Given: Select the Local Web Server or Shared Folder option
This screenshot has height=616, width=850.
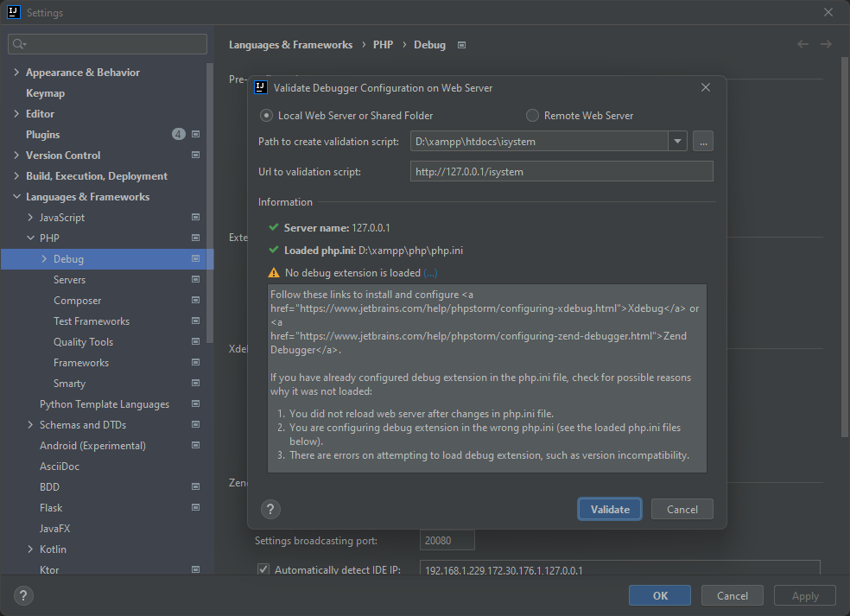Looking at the screenshot, I should click(268, 116).
